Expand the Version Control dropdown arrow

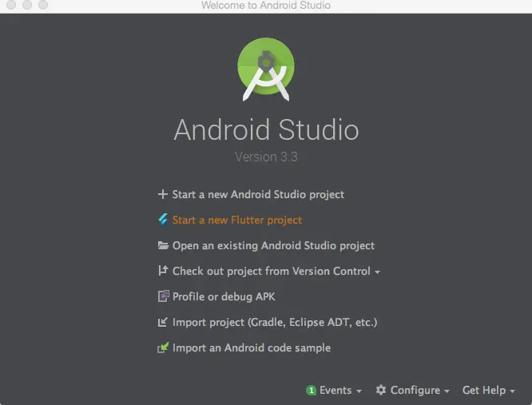click(x=377, y=272)
